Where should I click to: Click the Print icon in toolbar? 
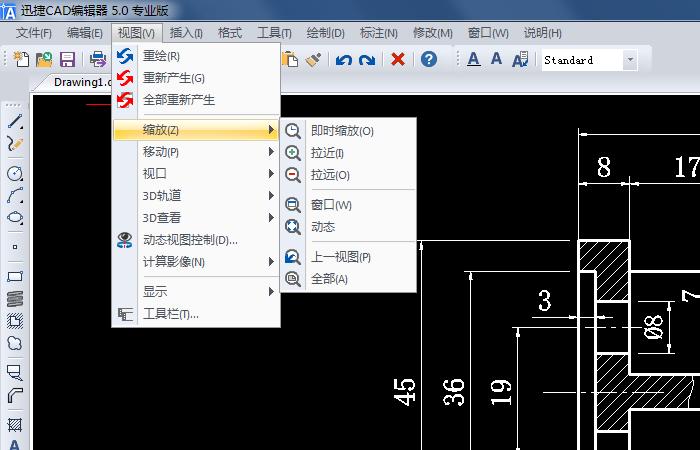tap(98, 60)
